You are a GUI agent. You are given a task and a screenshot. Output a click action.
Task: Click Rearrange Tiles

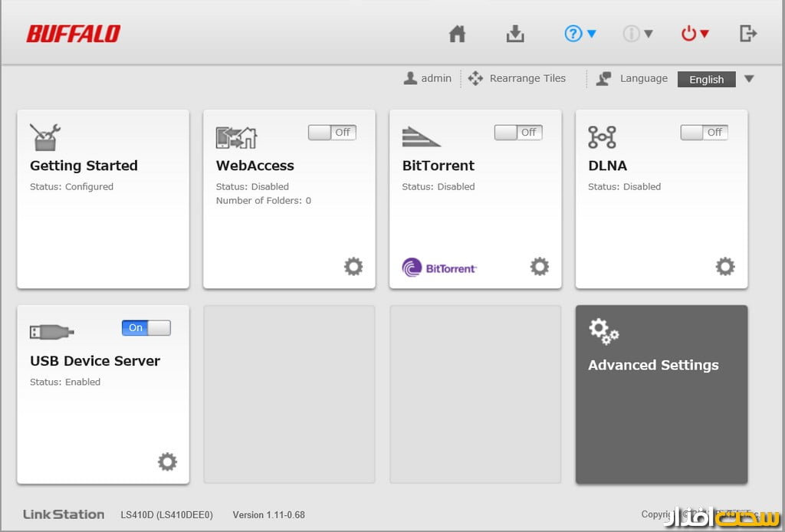pos(517,78)
